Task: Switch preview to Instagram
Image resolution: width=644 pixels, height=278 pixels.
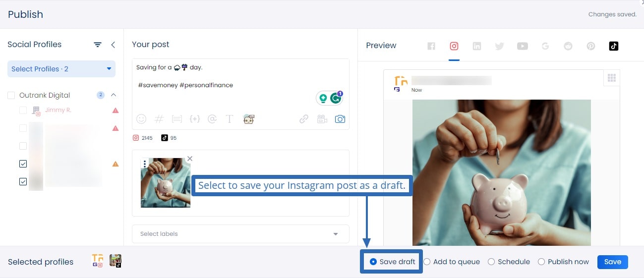Action: coord(454,46)
